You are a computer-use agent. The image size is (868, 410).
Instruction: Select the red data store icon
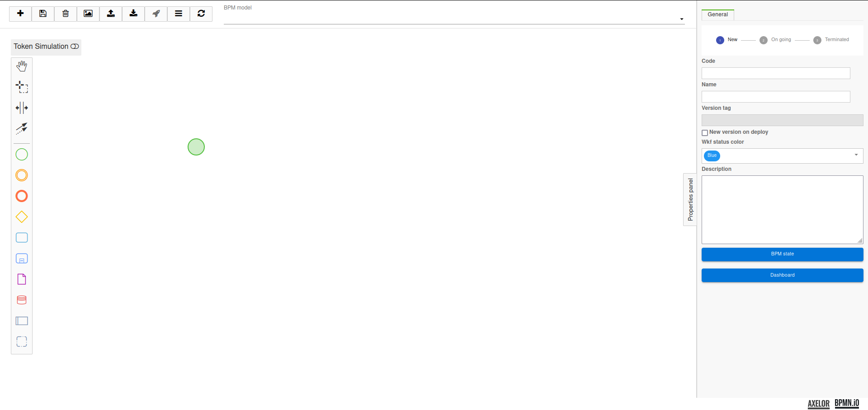(22, 300)
